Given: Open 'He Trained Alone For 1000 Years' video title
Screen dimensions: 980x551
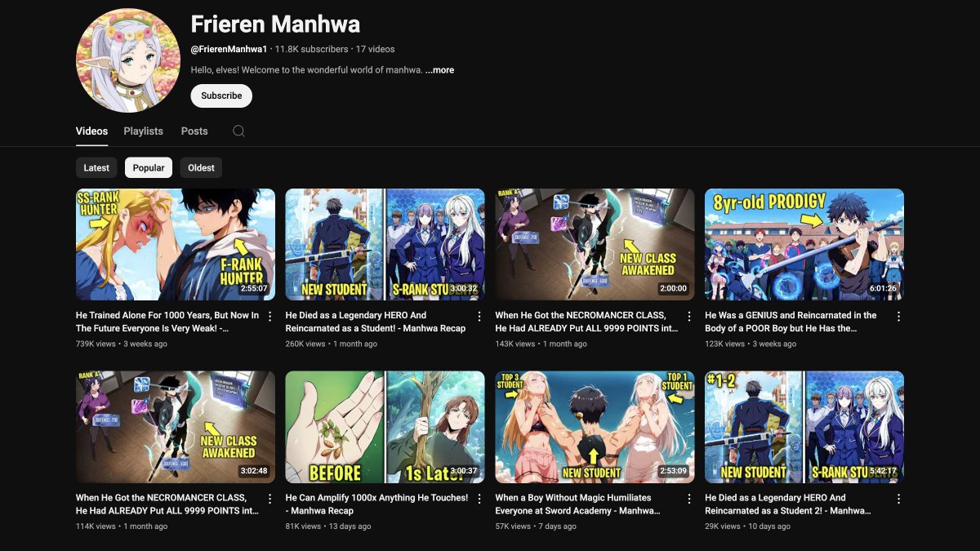Looking at the screenshot, I should point(167,322).
